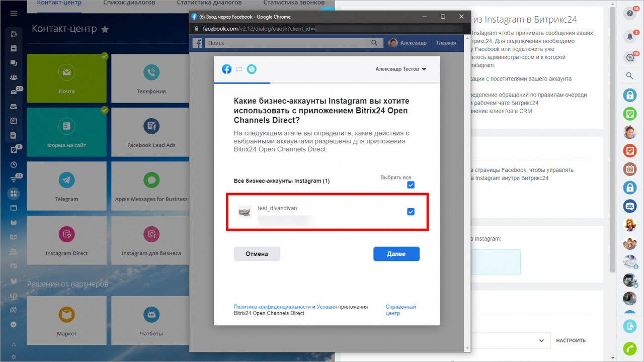Switch to Список диалогов tab
Screen dimensions: 644x362
click(x=129, y=3)
